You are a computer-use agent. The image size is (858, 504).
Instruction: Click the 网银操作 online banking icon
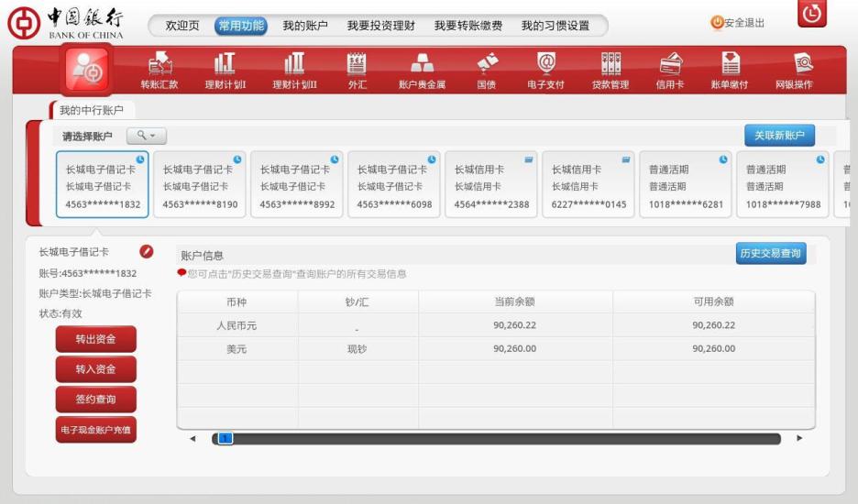pos(794,64)
